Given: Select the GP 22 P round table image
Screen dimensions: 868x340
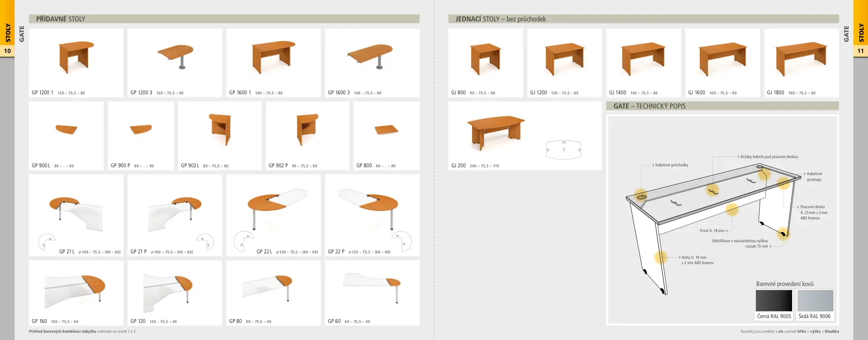Looking at the screenshot, I should tap(369, 209).
